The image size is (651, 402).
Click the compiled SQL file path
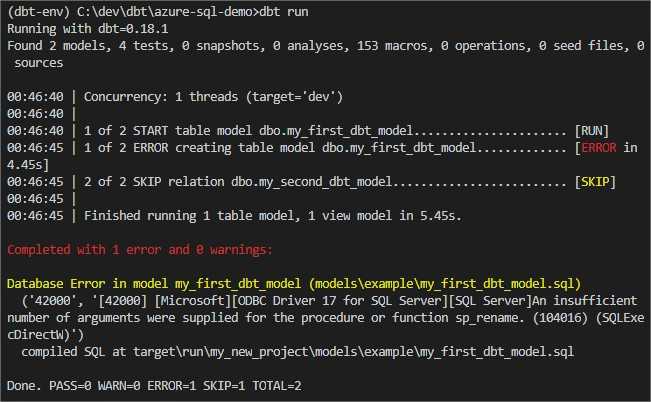pyautogui.click(x=353, y=352)
